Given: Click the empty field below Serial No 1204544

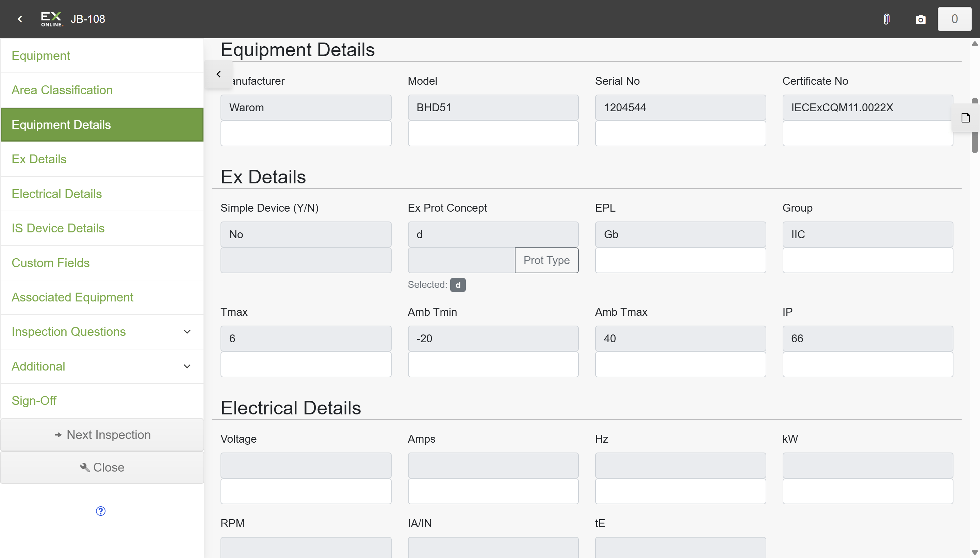Looking at the screenshot, I should click(680, 133).
